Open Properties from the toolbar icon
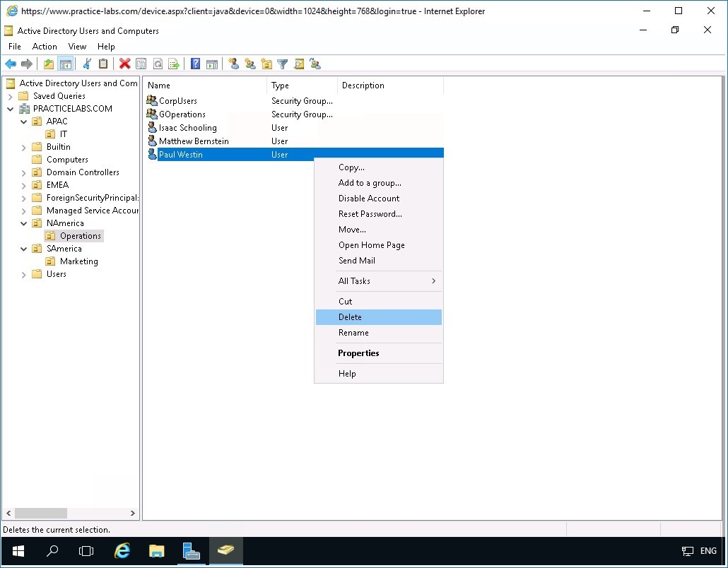Image resolution: width=728 pixels, height=568 pixels. (x=141, y=64)
